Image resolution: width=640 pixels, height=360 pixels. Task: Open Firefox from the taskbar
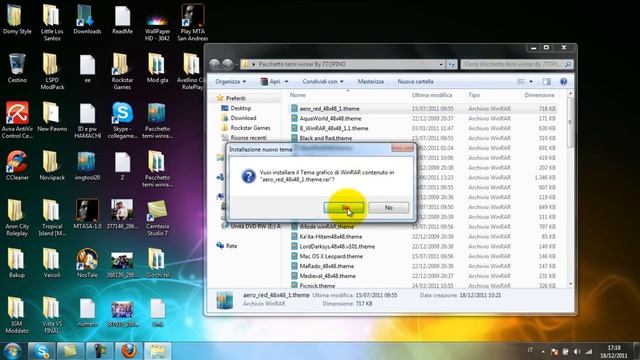129,351
